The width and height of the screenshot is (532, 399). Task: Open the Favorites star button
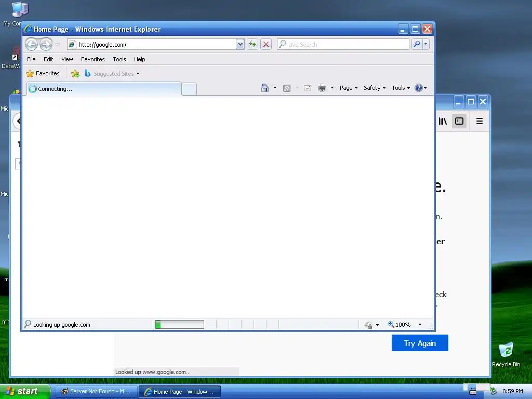click(43, 73)
